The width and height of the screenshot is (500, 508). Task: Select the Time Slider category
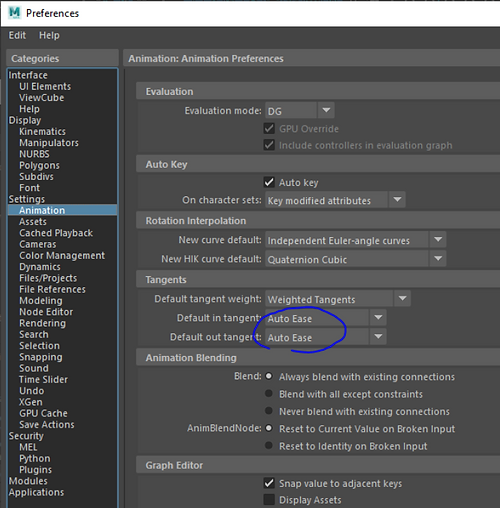(43, 379)
